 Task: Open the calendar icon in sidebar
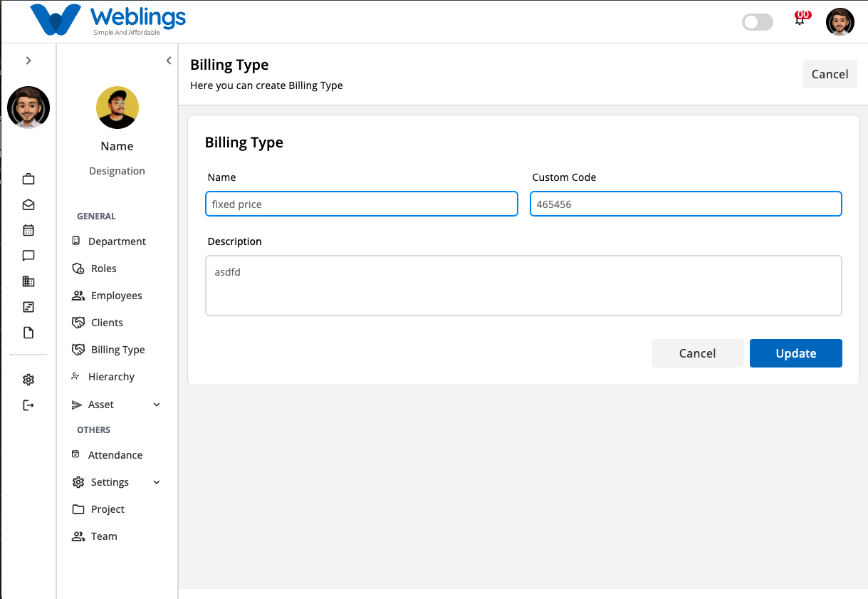click(x=28, y=230)
